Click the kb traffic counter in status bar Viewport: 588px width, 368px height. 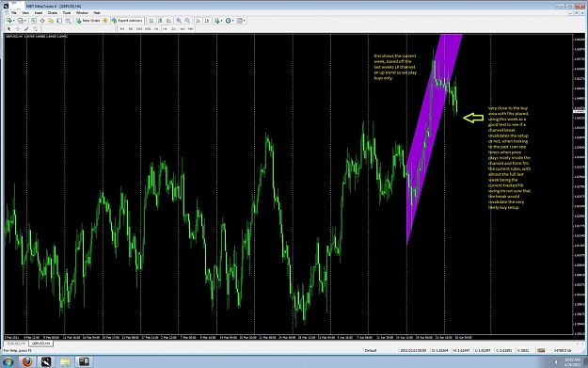[x=563, y=350]
